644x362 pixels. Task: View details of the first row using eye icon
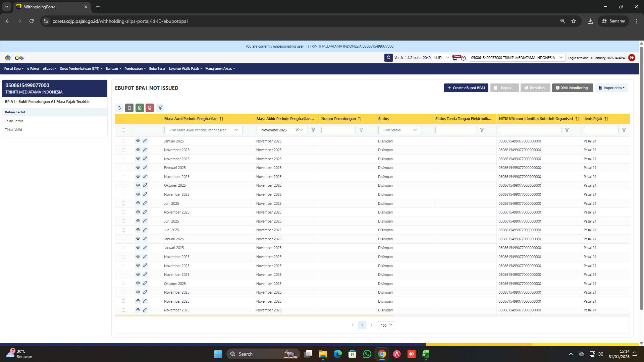138,140
